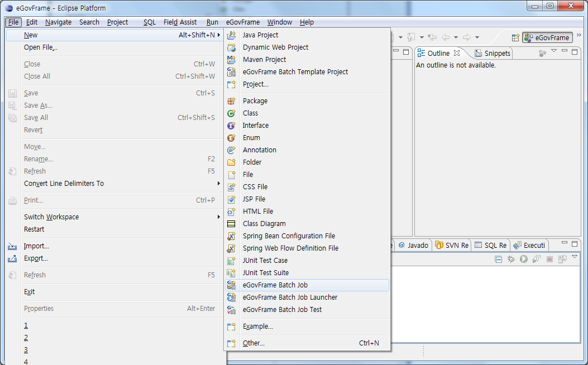Click Other... at bottom of New submenu
This screenshot has width=588, height=365.
254,343
